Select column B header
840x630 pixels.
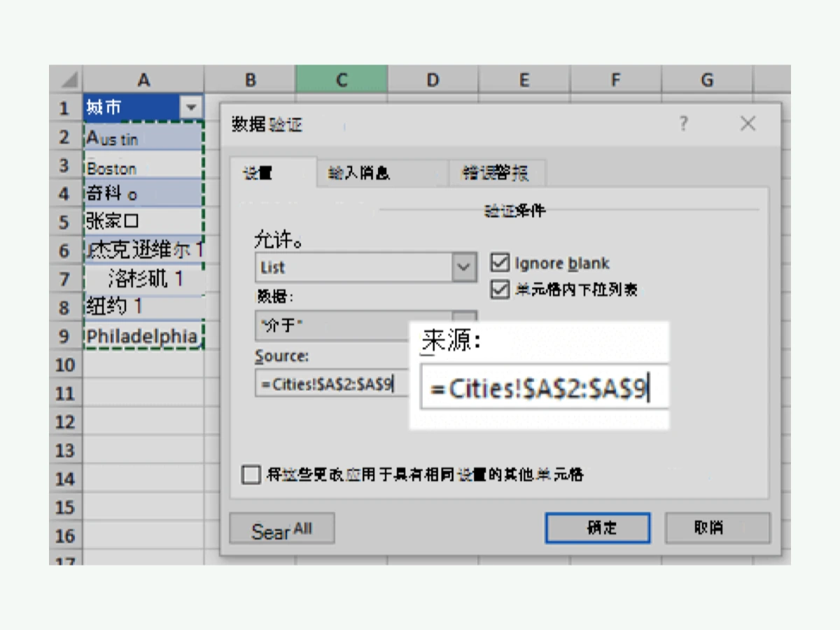click(251, 79)
